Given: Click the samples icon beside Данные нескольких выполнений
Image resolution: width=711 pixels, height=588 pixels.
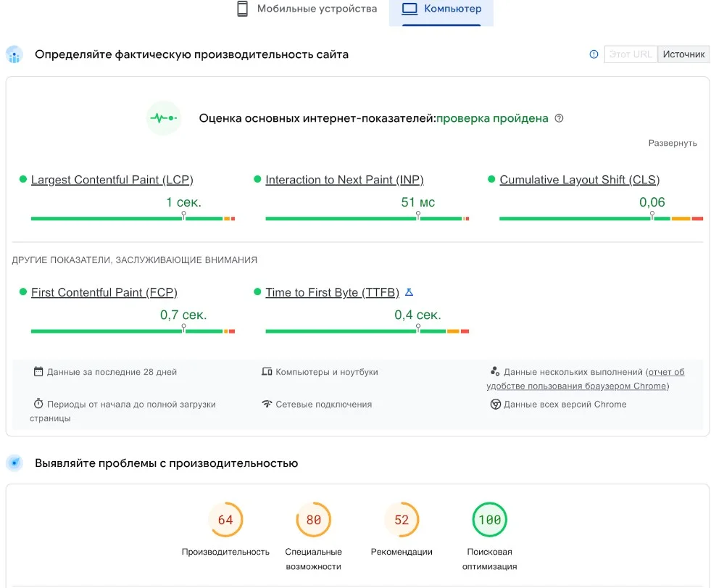Looking at the screenshot, I should 495,372.
